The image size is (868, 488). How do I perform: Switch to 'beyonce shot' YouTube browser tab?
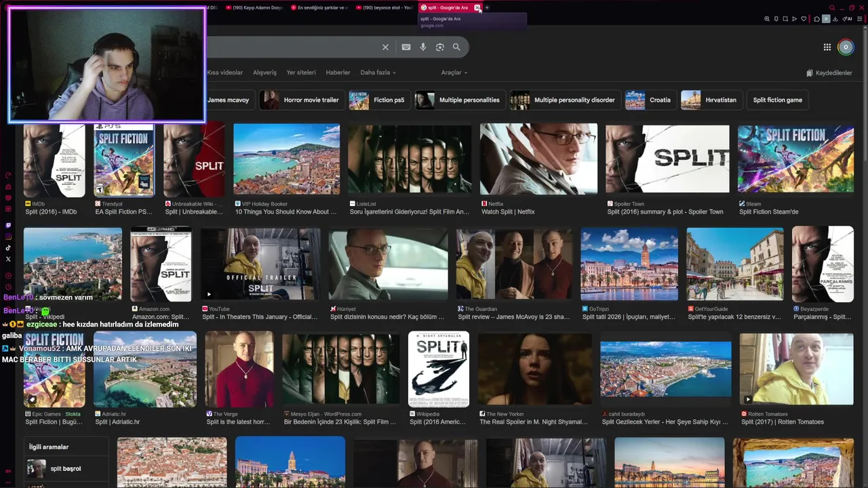click(384, 7)
